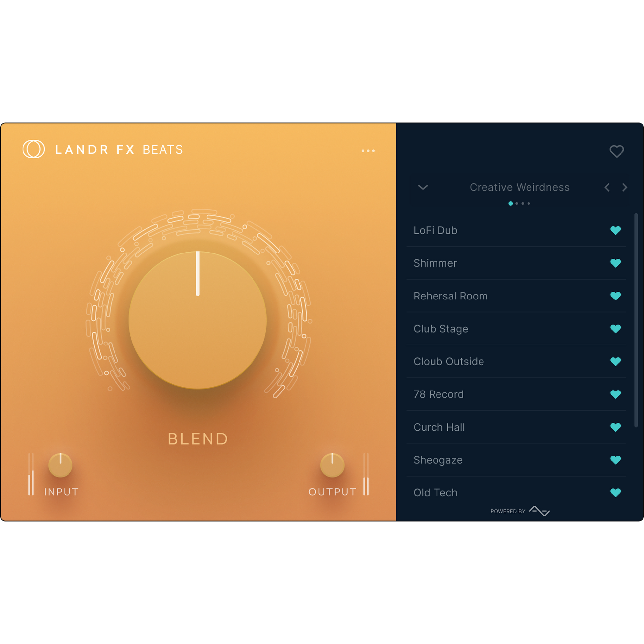644x644 pixels.
Task: Choose the Shimmer preset
Action: tap(435, 263)
